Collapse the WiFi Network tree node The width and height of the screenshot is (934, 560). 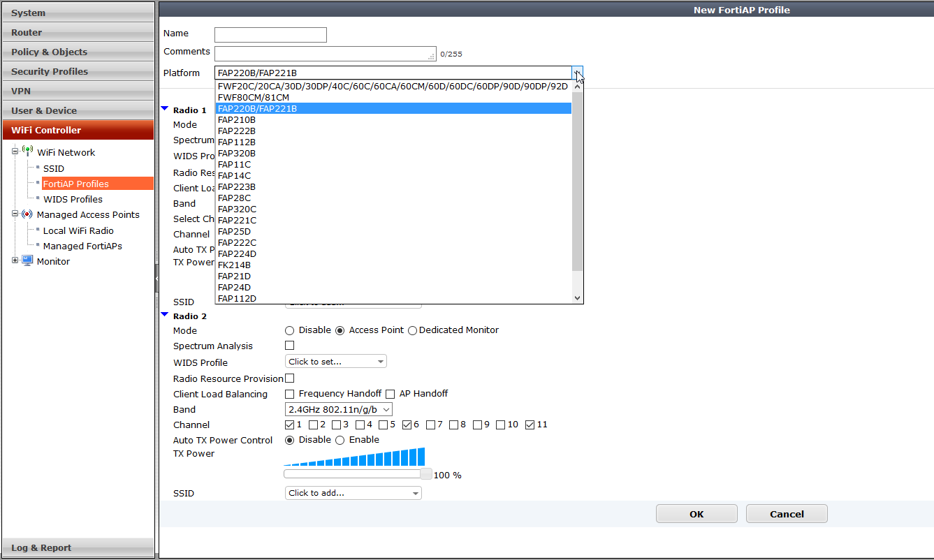[15, 152]
